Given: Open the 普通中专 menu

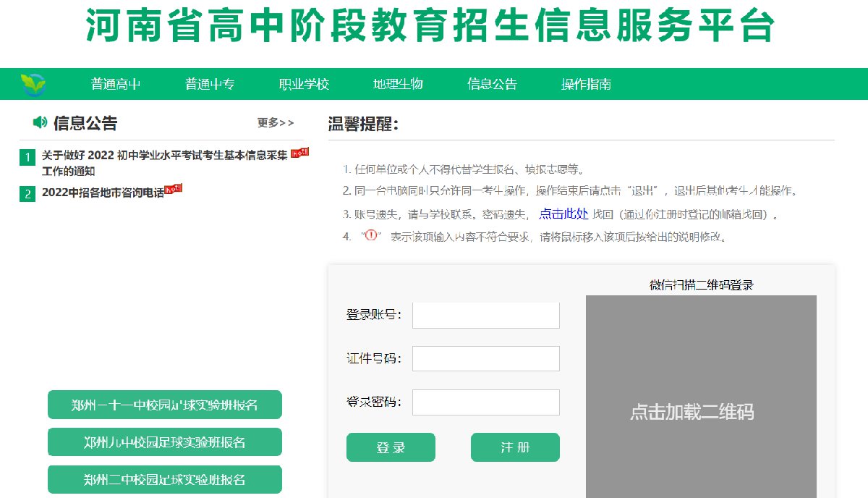Looking at the screenshot, I should click(x=210, y=84).
